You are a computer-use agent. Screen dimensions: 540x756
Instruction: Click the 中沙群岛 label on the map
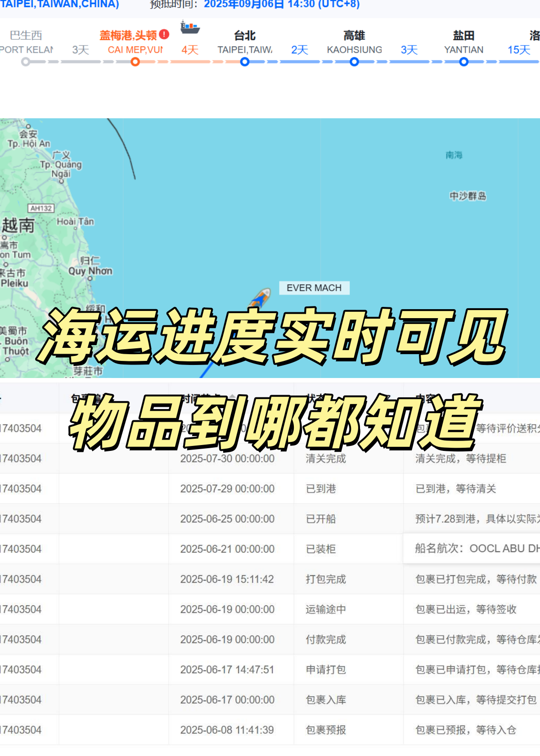[x=468, y=196]
